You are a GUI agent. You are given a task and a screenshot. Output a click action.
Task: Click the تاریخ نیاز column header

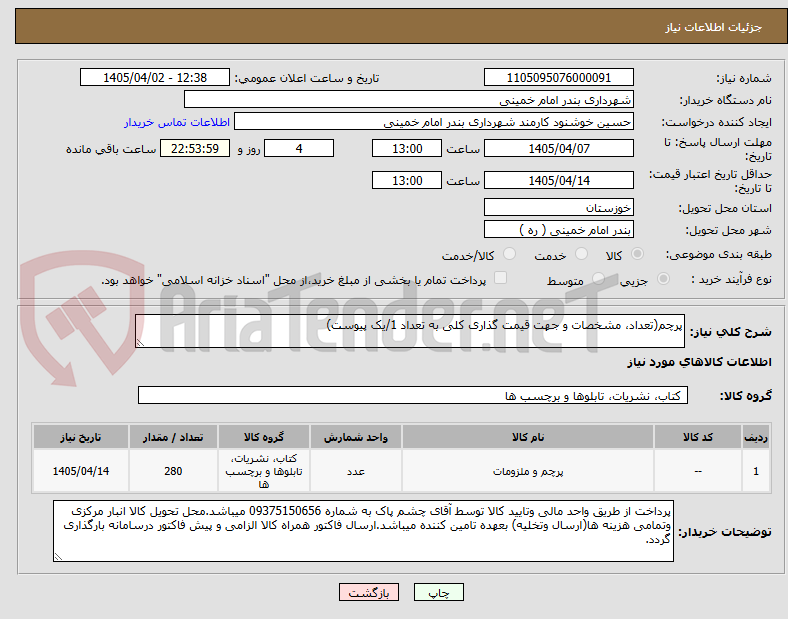[80, 437]
